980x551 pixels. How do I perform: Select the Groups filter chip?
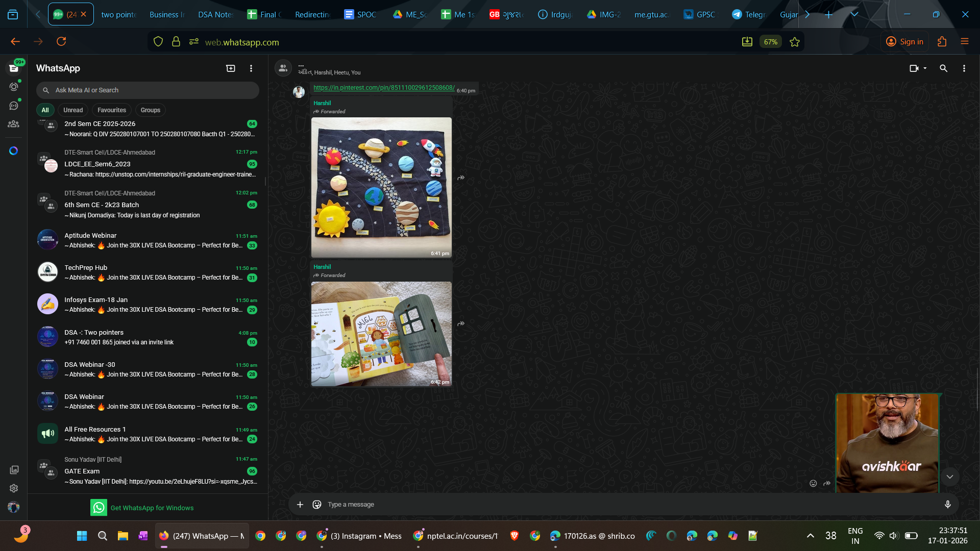(150, 110)
